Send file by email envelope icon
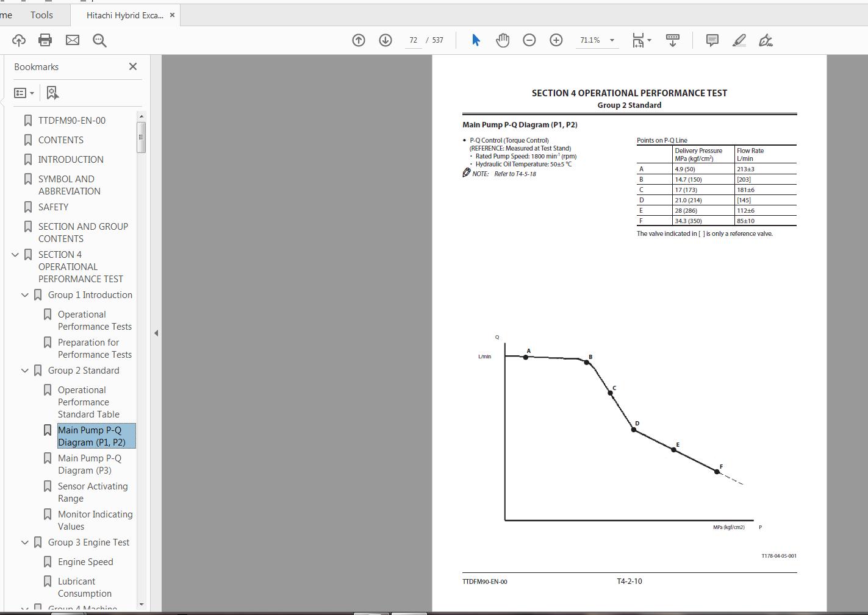868x615 pixels. coord(73,40)
